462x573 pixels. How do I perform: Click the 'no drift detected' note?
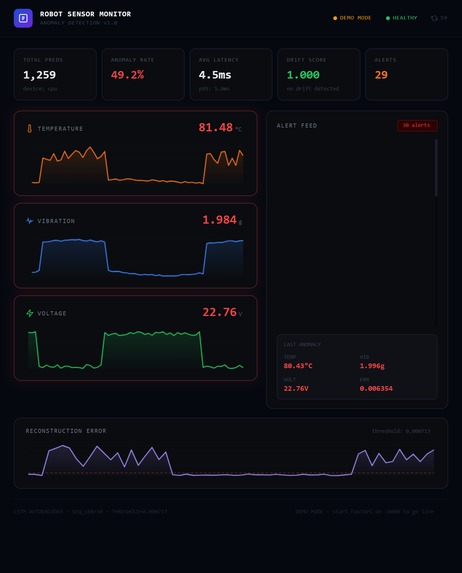pyautogui.click(x=313, y=89)
